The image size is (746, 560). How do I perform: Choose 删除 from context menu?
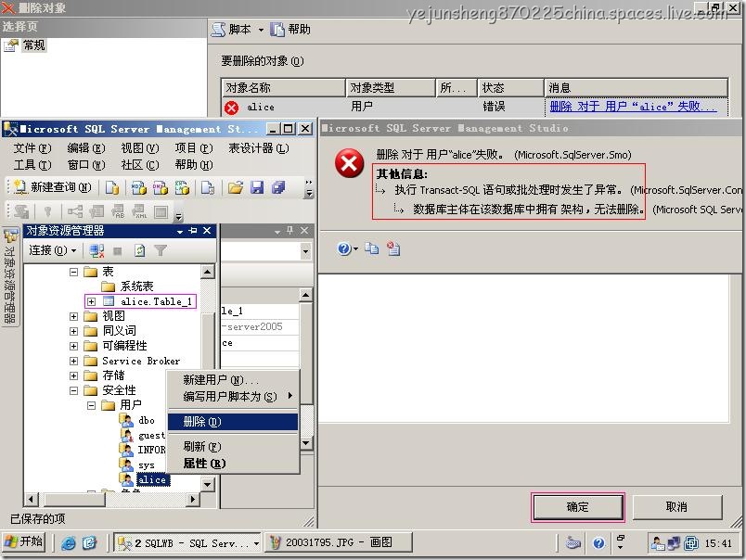[x=233, y=422]
